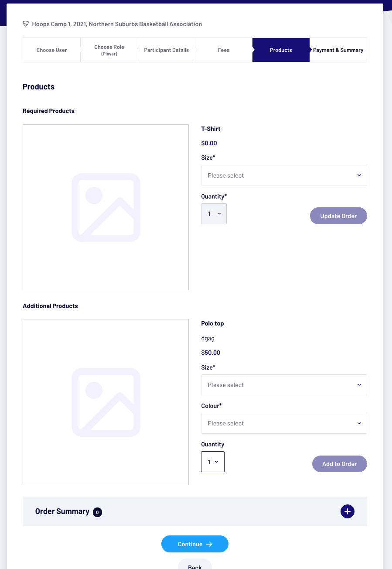Click the Order Summary item count badge
This screenshot has height=569, width=392.
coord(97,512)
